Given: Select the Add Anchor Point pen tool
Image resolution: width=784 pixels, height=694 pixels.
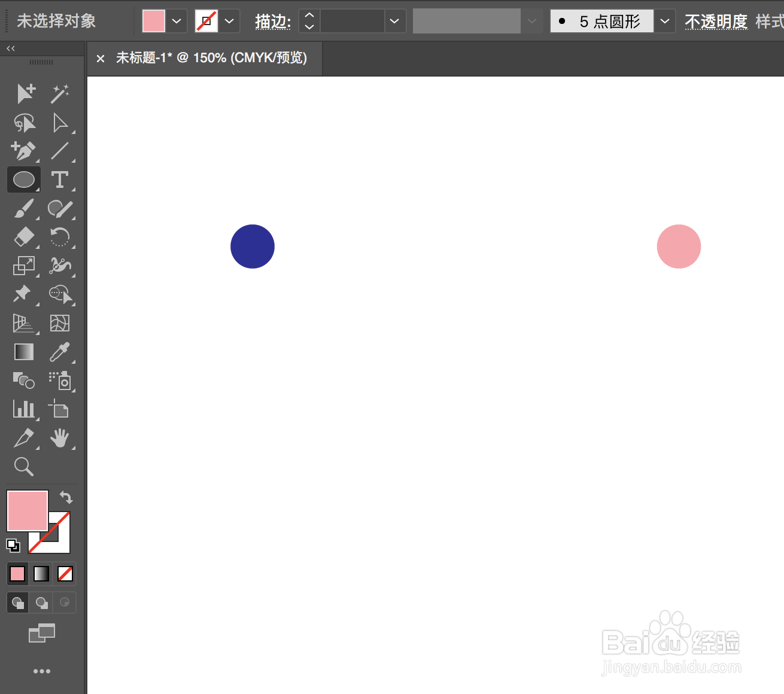Looking at the screenshot, I should (25, 151).
